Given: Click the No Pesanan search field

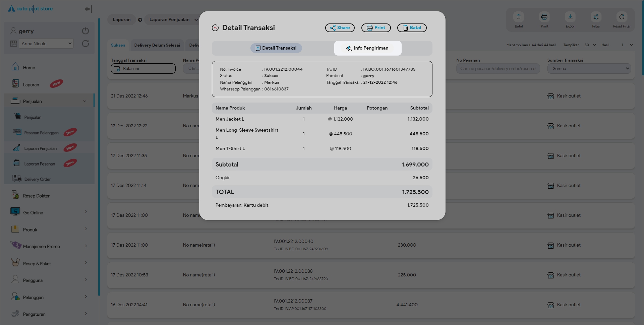Looking at the screenshot, I should [497, 69].
